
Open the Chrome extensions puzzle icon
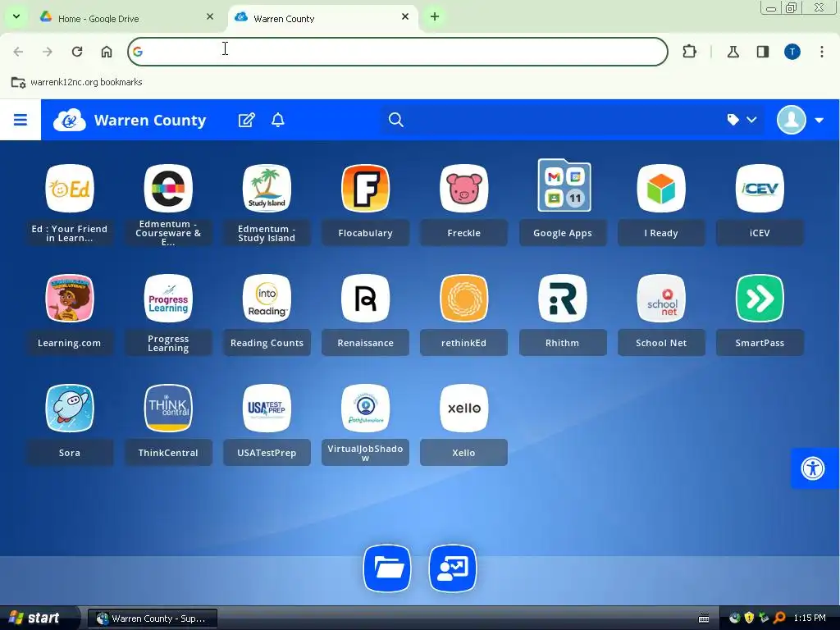coord(689,52)
